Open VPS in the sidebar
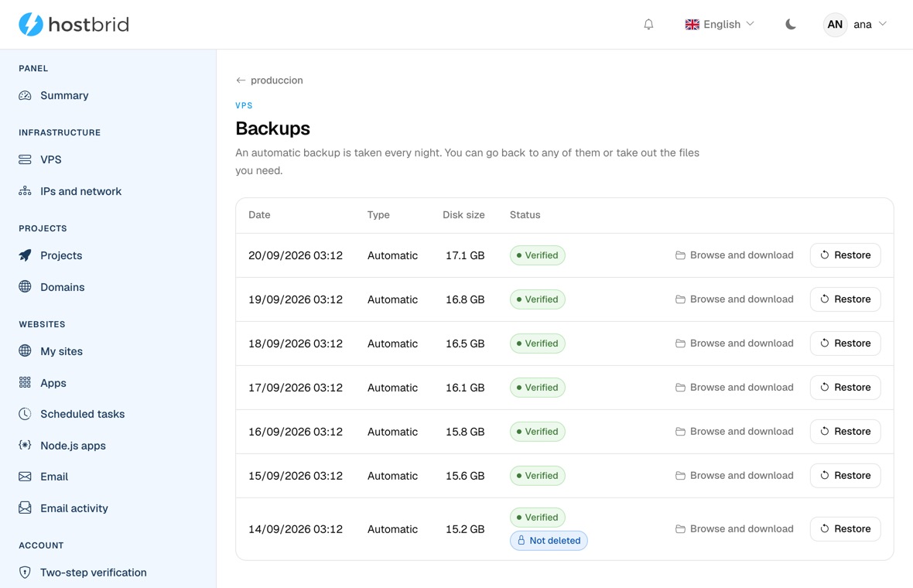Image resolution: width=913 pixels, height=588 pixels. tap(50, 159)
